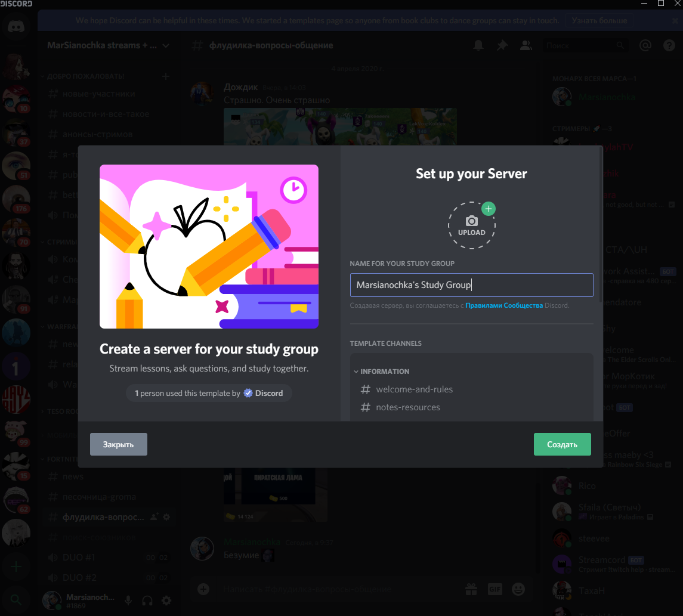Collapse the INFORMATION channel category
The height and width of the screenshot is (616, 683).
click(382, 372)
